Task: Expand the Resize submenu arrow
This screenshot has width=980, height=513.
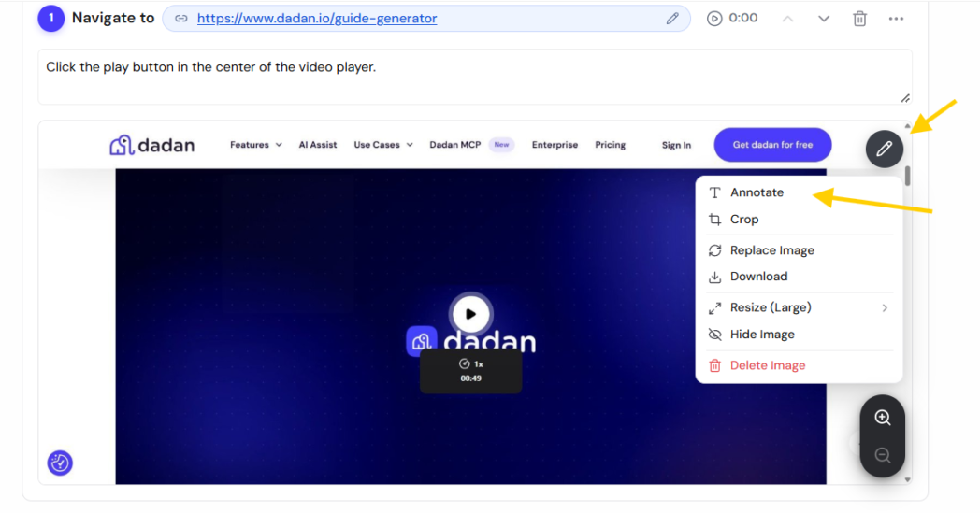Action: coord(885,308)
